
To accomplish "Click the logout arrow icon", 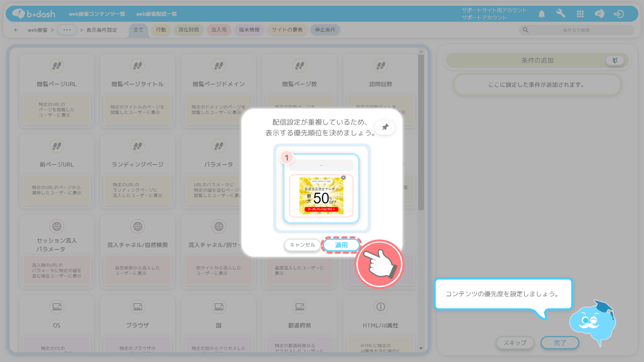I will (619, 14).
